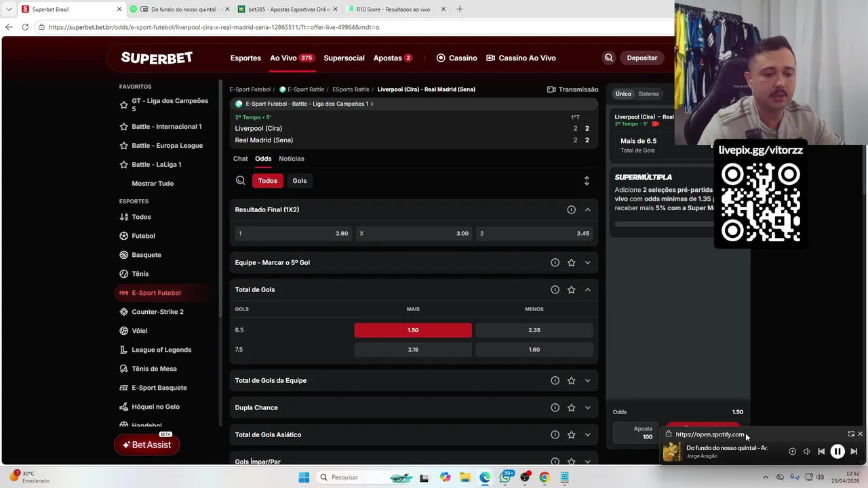Favorite the Total de Gols market star
This screenshot has width=868, height=488.
point(571,289)
